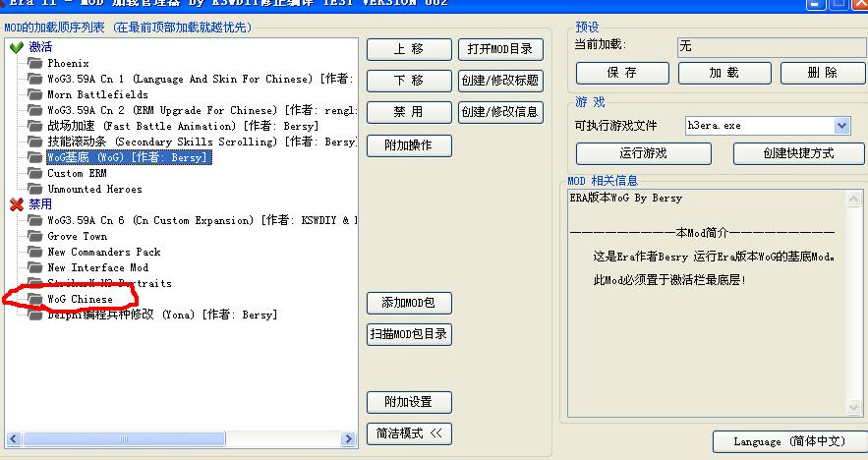Select the WoG Chinese mod

[x=80, y=299]
